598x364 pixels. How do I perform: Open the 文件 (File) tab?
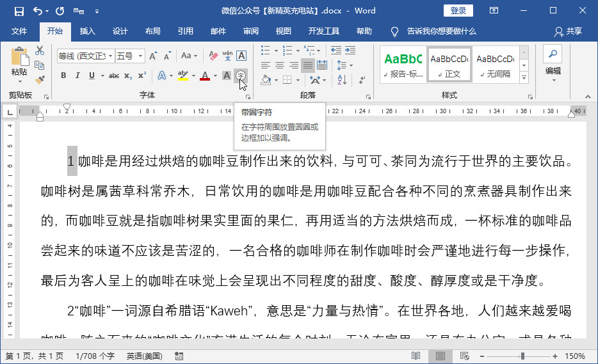coord(19,31)
